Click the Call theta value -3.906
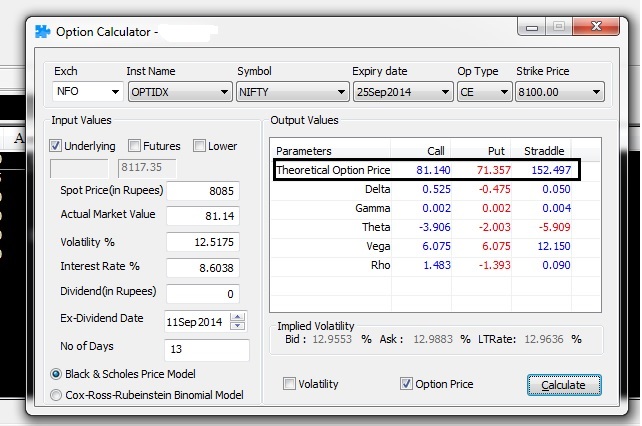 [434, 227]
